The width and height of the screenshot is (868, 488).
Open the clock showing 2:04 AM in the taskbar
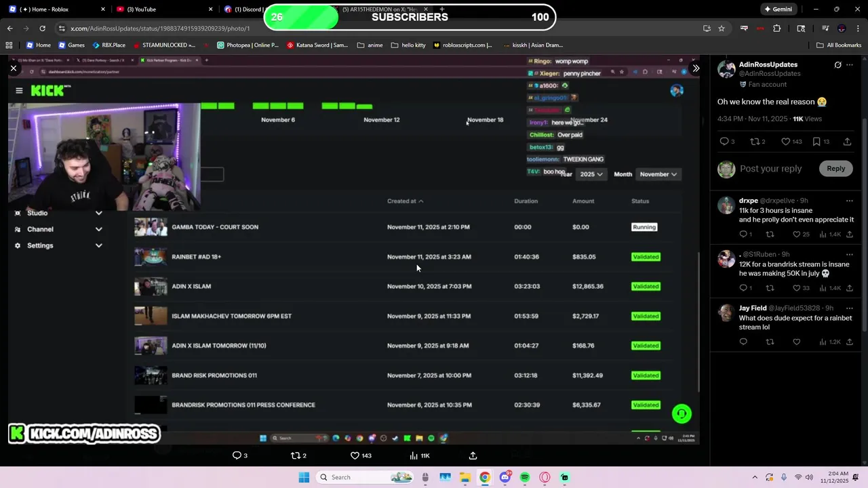point(836,477)
